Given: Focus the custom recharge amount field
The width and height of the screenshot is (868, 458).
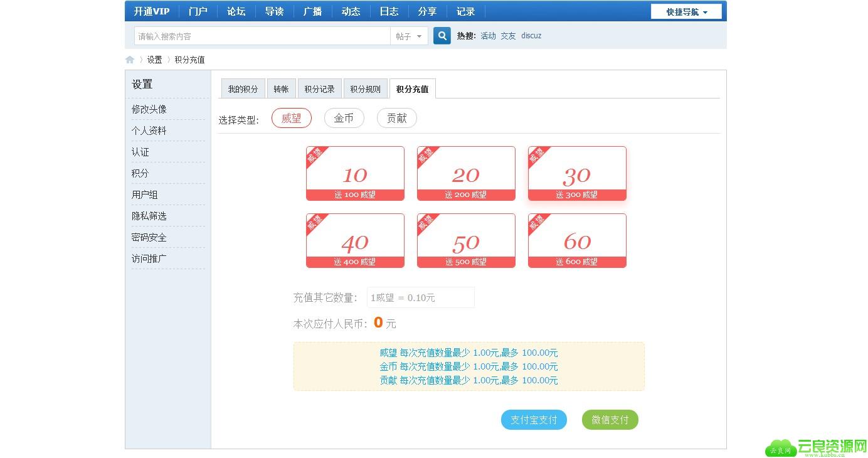Looking at the screenshot, I should tap(420, 297).
